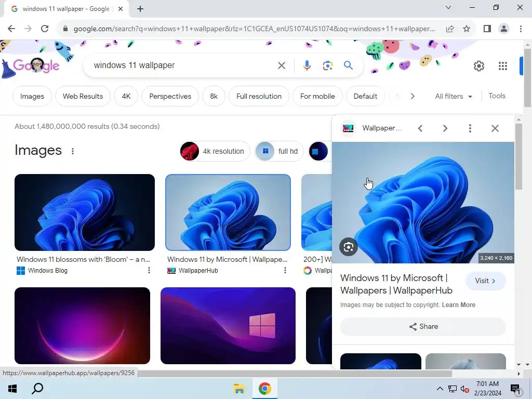
Task: Click the browser forward arrow
Action: tap(28, 29)
